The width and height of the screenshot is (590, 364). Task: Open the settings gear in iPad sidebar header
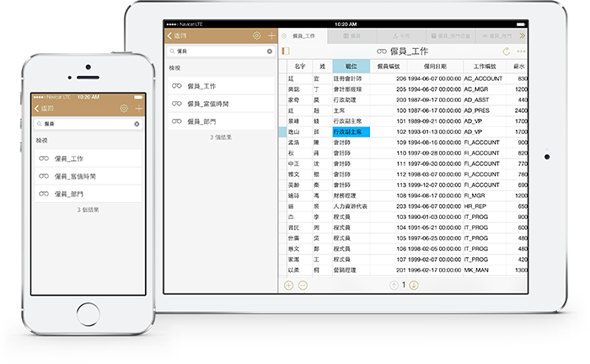(256, 35)
